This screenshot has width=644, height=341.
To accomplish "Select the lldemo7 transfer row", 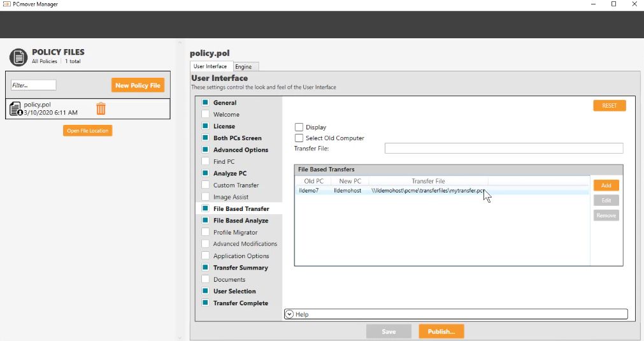I will click(442, 191).
